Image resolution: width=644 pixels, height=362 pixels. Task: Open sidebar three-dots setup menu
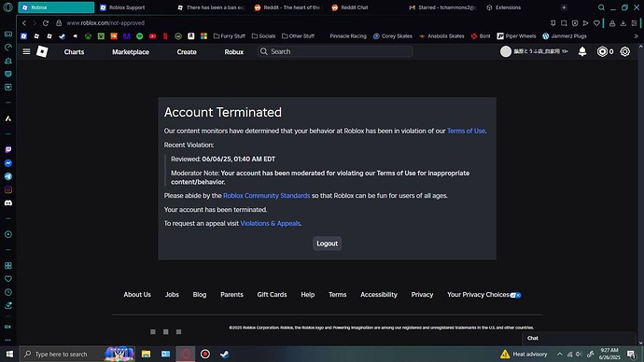point(8,340)
